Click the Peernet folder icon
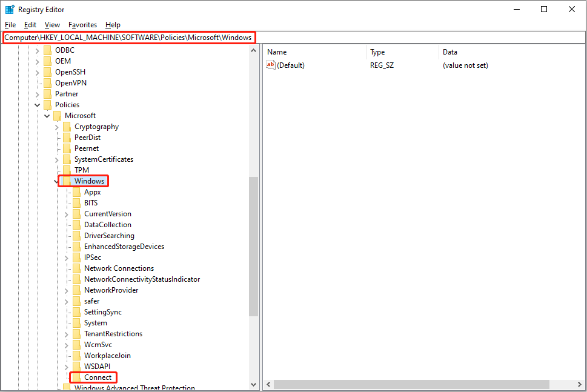Image resolution: width=587 pixels, height=392 pixels. point(67,148)
